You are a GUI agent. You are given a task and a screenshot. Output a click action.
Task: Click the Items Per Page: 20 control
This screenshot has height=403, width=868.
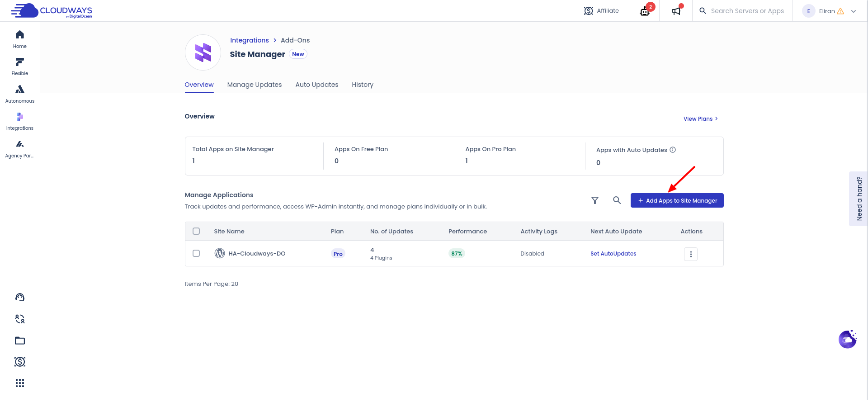pos(211,284)
